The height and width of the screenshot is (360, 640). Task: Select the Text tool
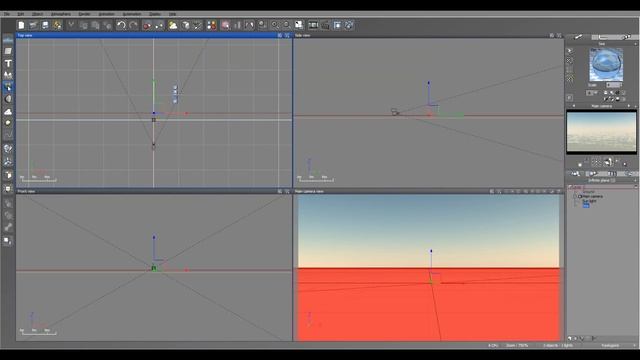click(8, 63)
